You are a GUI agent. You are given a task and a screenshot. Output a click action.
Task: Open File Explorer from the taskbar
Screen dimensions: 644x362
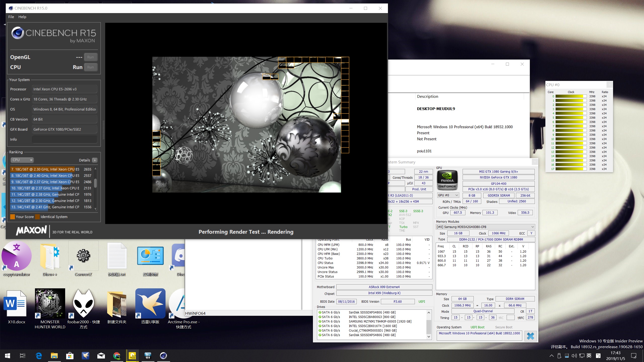pos(54,356)
